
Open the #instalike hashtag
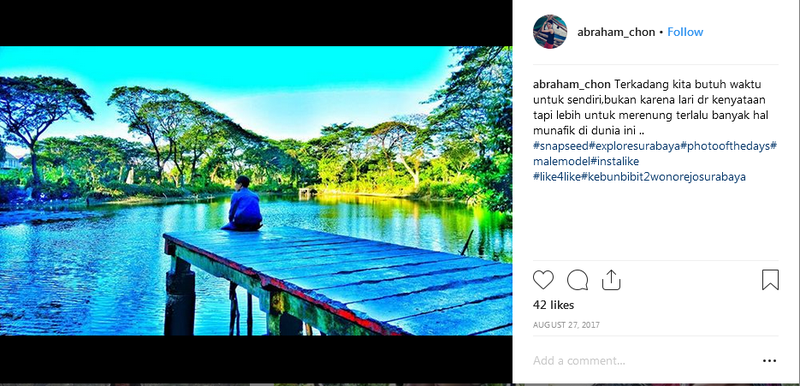click(x=614, y=161)
